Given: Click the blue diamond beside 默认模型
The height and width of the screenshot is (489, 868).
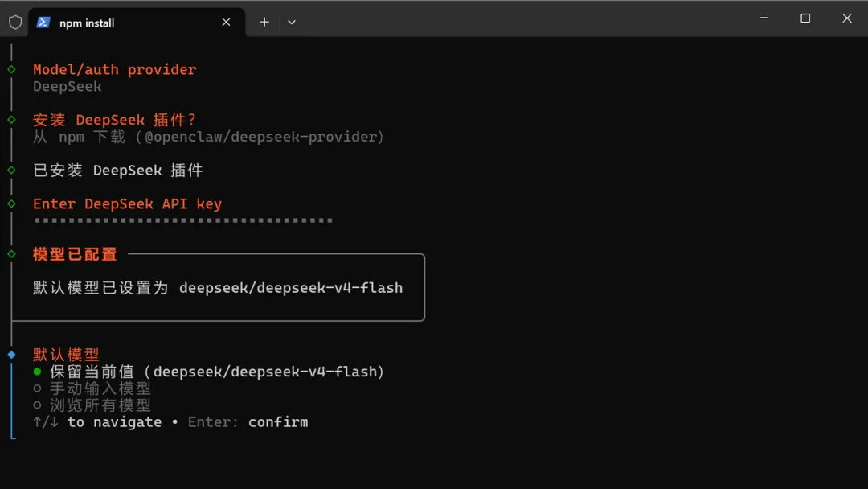Looking at the screenshot, I should 11,355.
